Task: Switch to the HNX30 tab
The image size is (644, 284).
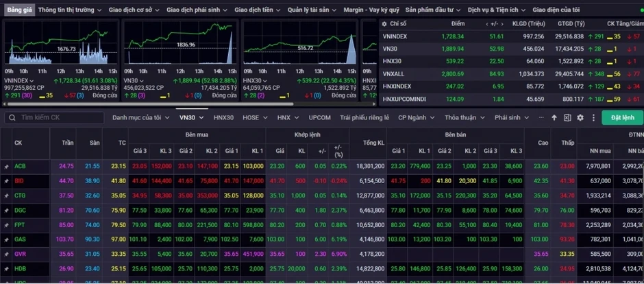Action: coord(223,117)
